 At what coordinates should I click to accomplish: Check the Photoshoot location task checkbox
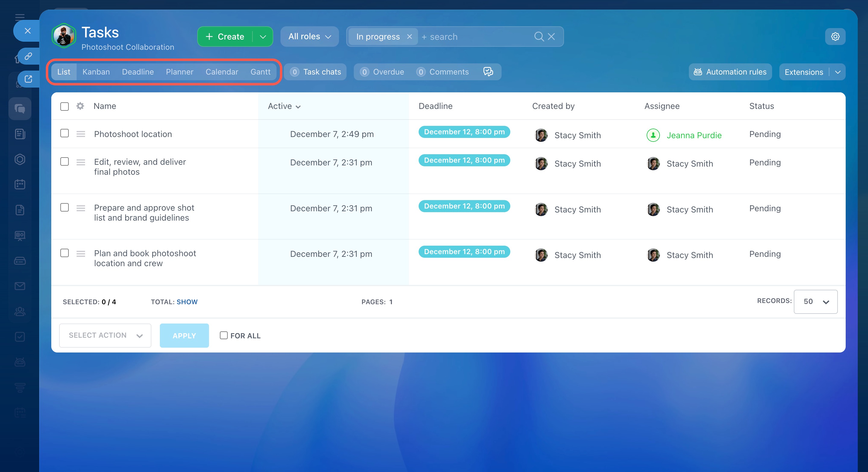[x=64, y=133]
